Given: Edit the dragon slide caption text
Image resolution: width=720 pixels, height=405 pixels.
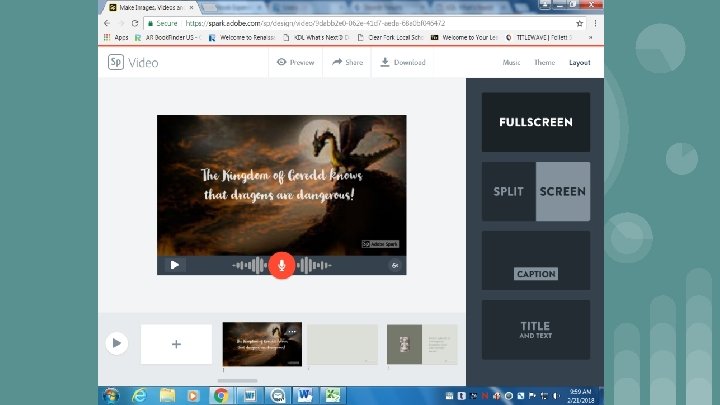Looking at the screenshot, I should [281, 185].
